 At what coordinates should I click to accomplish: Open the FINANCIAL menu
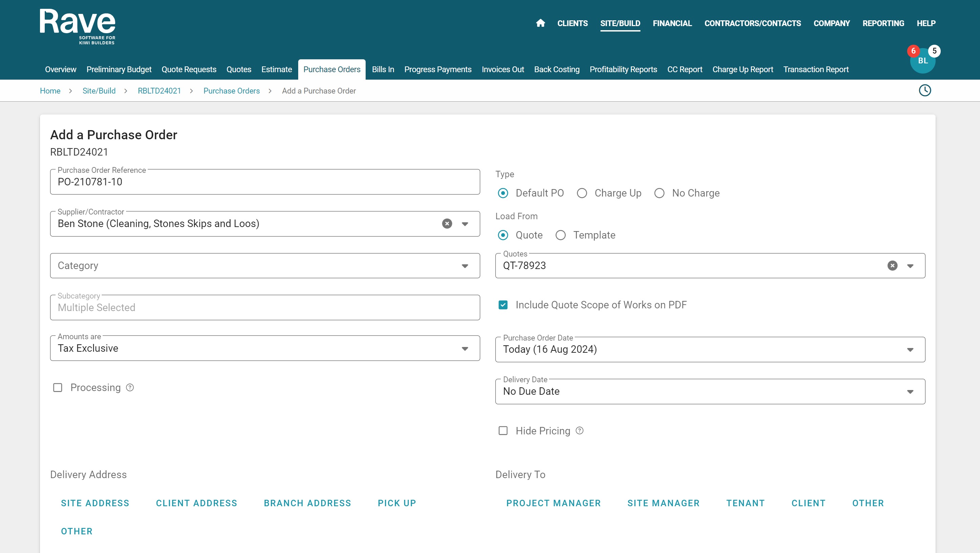[x=672, y=23]
